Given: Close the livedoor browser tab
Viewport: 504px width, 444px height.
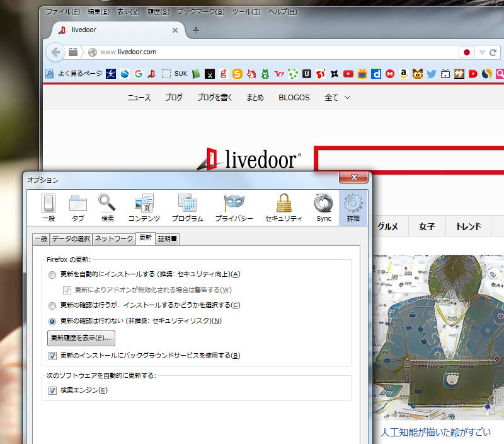Looking at the screenshot, I should coord(175,30).
